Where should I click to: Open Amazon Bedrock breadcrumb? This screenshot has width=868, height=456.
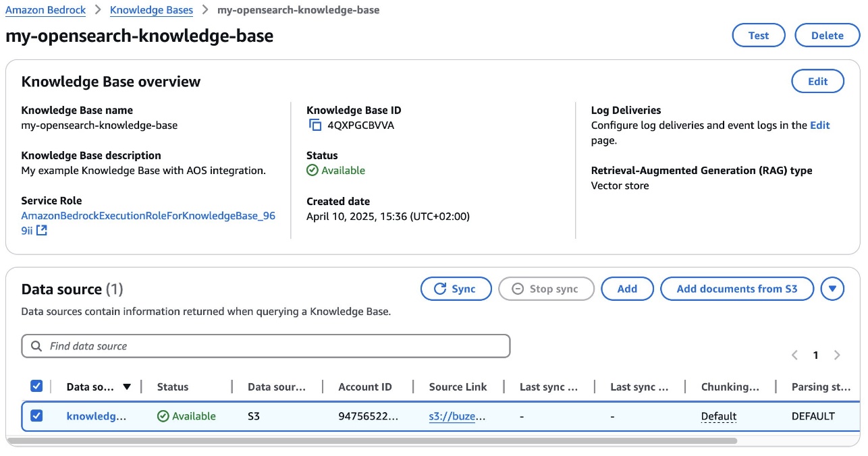pyautogui.click(x=46, y=10)
